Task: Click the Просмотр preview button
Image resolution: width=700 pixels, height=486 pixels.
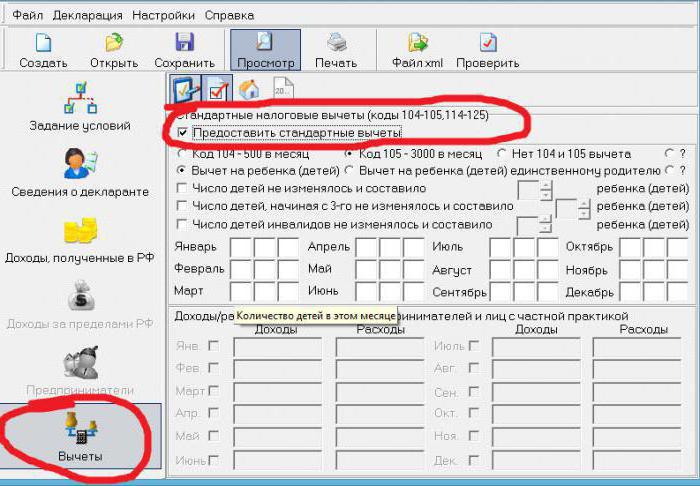Action: click(x=265, y=50)
